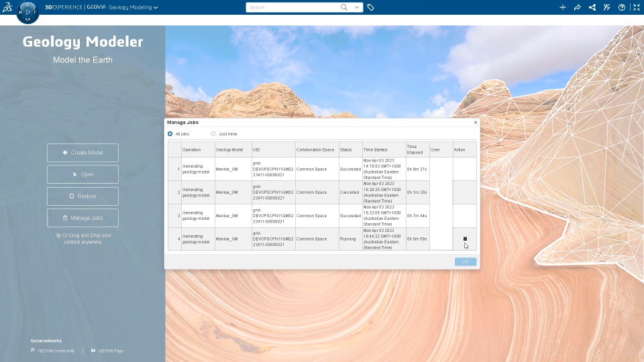Select row number 1 in jobs table
This screenshot has width=644, height=362.
click(174, 169)
